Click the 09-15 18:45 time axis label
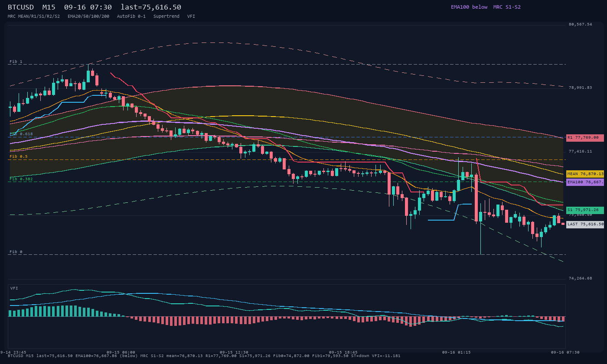Screen dimensions: 607x364 click(x=343, y=352)
